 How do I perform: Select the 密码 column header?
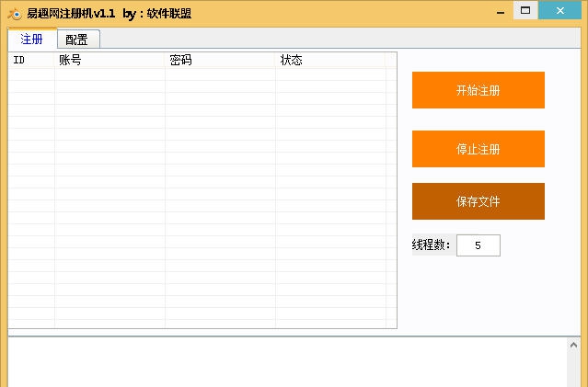221,60
